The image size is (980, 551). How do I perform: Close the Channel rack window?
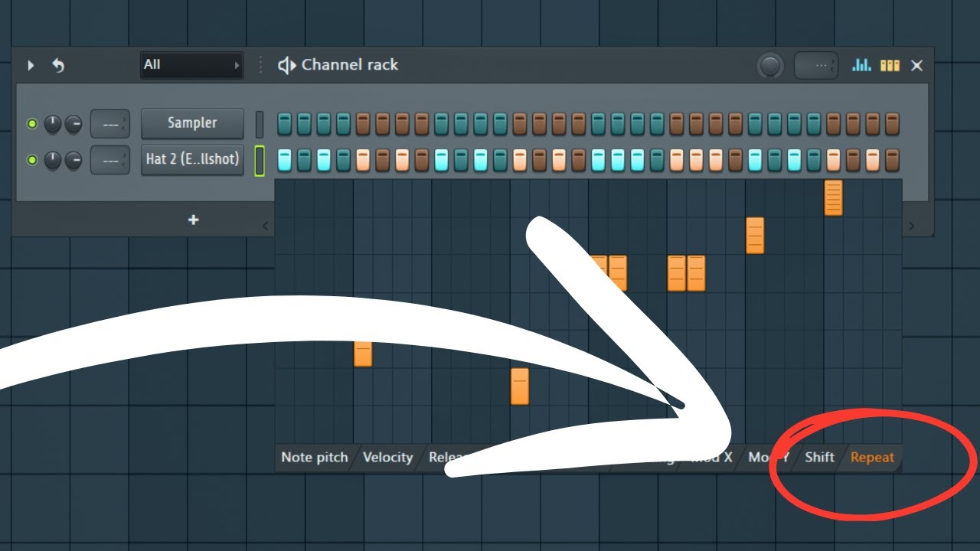[916, 66]
